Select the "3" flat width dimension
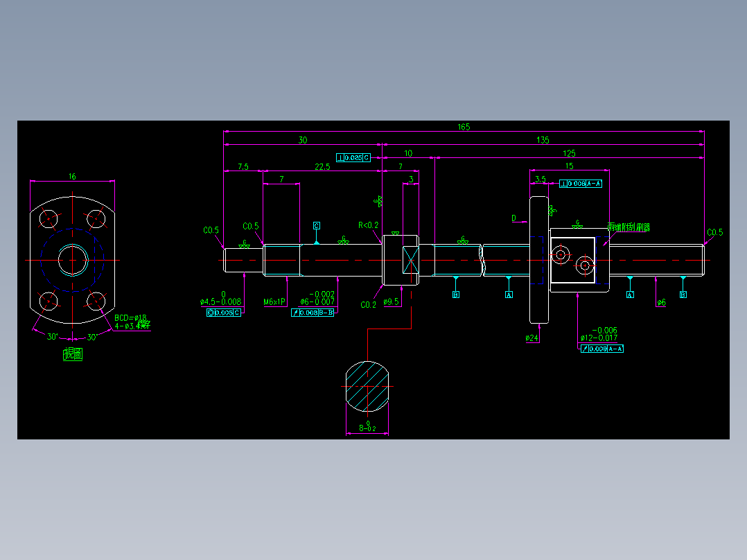747x560 pixels. click(x=411, y=180)
